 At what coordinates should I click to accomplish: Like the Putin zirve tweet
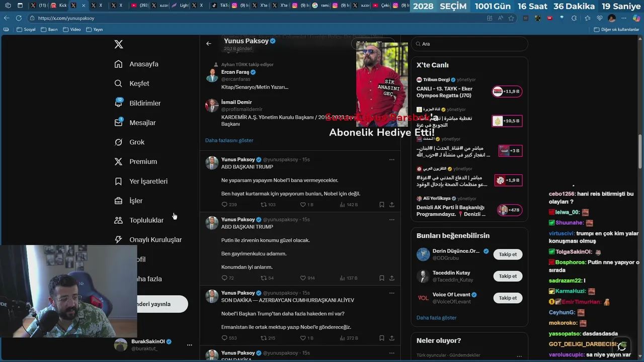tap(307, 278)
